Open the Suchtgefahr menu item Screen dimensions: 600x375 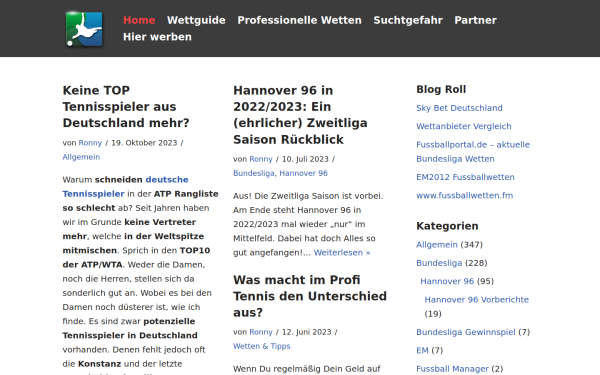(x=408, y=20)
